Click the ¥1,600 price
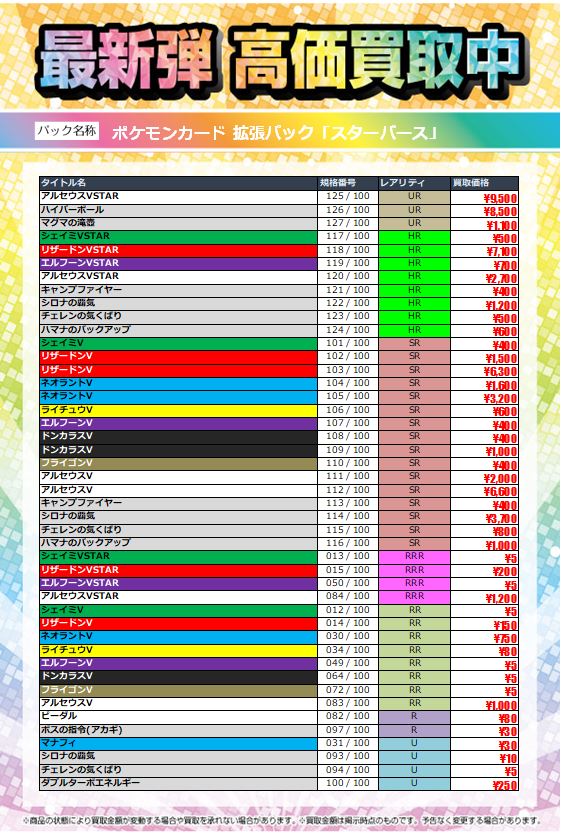 (502, 385)
